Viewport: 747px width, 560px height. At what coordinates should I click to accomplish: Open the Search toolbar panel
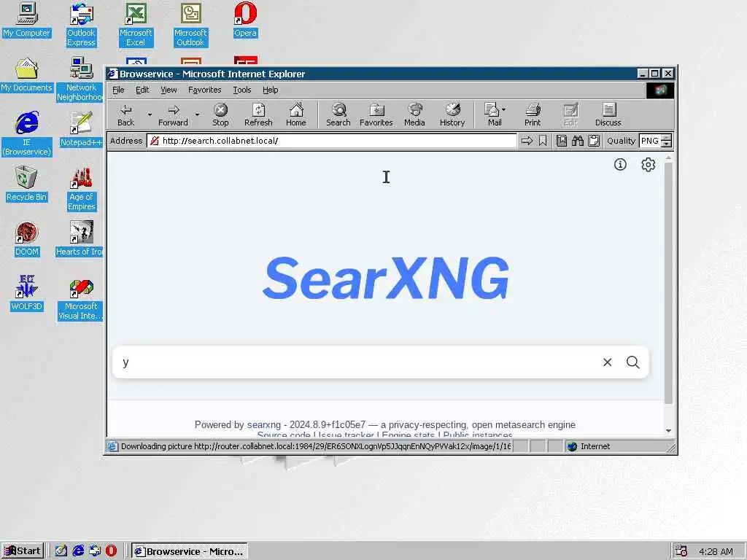(x=338, y=114)
